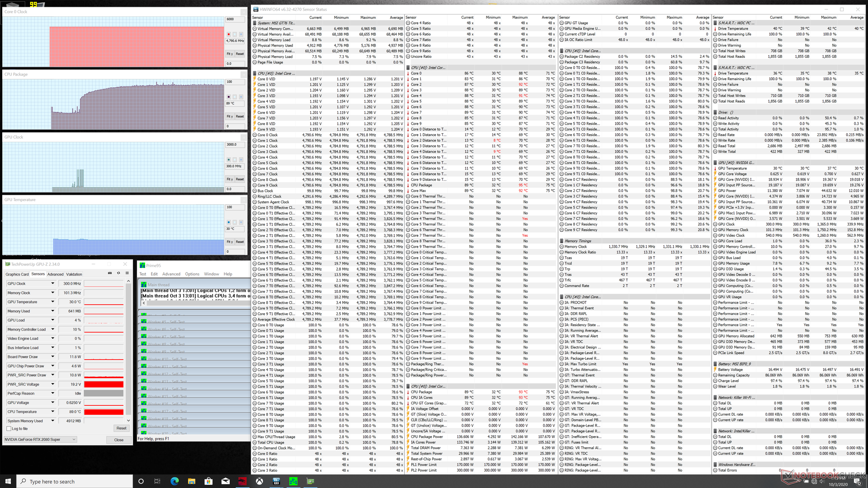Click Fit y on the Core 0 Clock graph

click(230, 54)
